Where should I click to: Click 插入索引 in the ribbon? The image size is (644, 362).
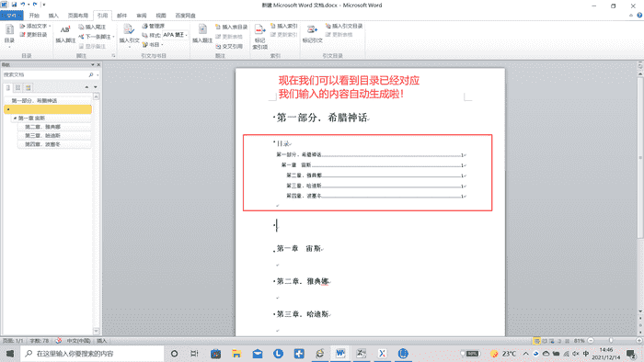point(283,26)
